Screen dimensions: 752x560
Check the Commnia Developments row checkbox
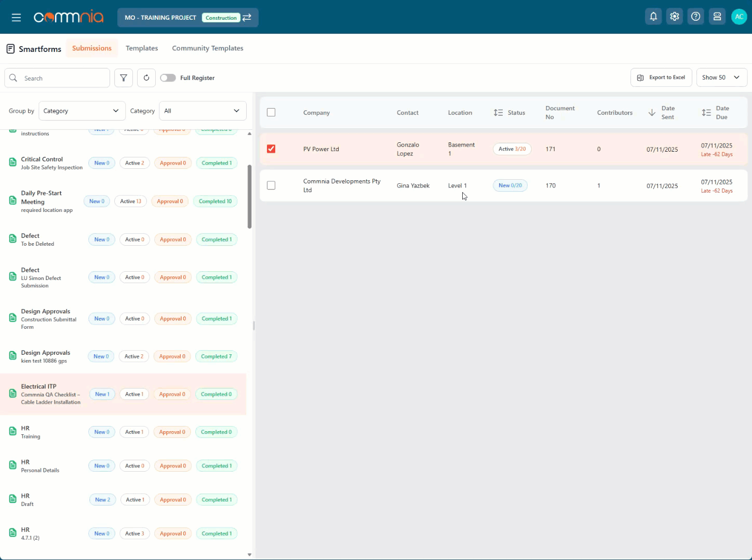[271, 185]
